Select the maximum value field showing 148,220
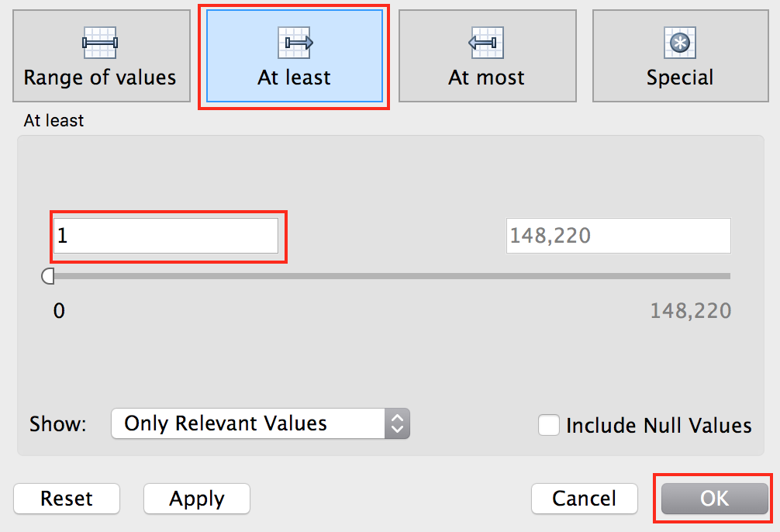The image size is (780, 532). click(x=618, y=236)
